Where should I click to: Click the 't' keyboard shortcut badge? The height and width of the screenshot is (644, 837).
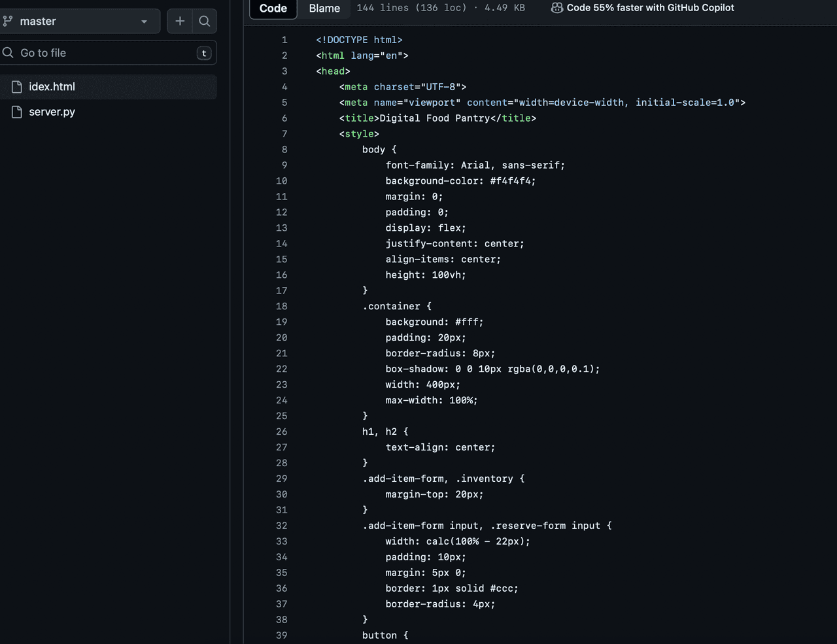[204, 54]
